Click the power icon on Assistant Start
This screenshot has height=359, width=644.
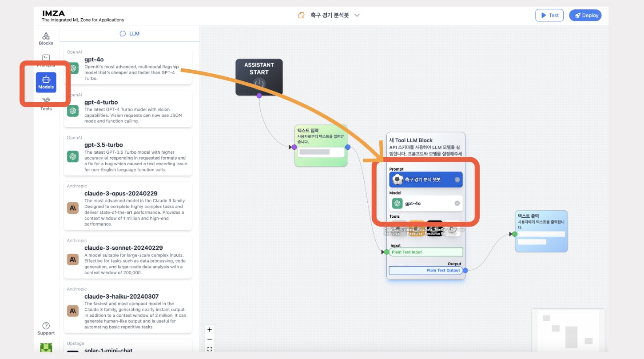click(259, 84)
